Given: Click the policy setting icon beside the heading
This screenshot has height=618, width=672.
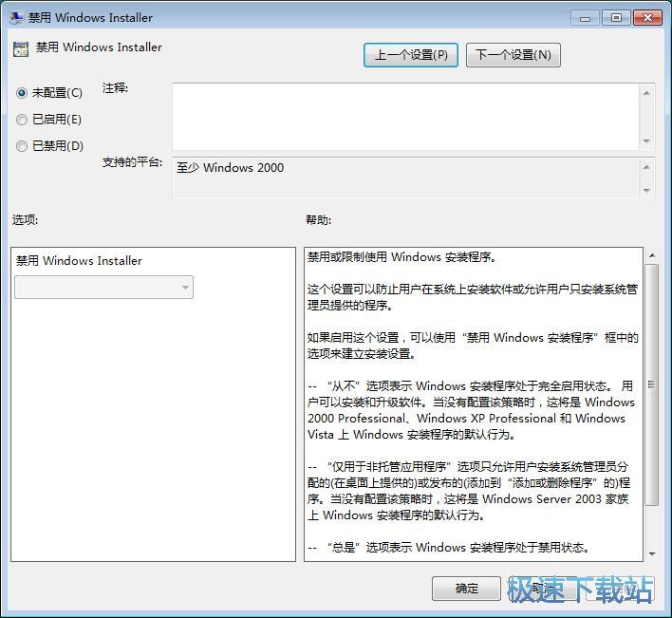Looking at the screenshot, I should coord(21,49).
